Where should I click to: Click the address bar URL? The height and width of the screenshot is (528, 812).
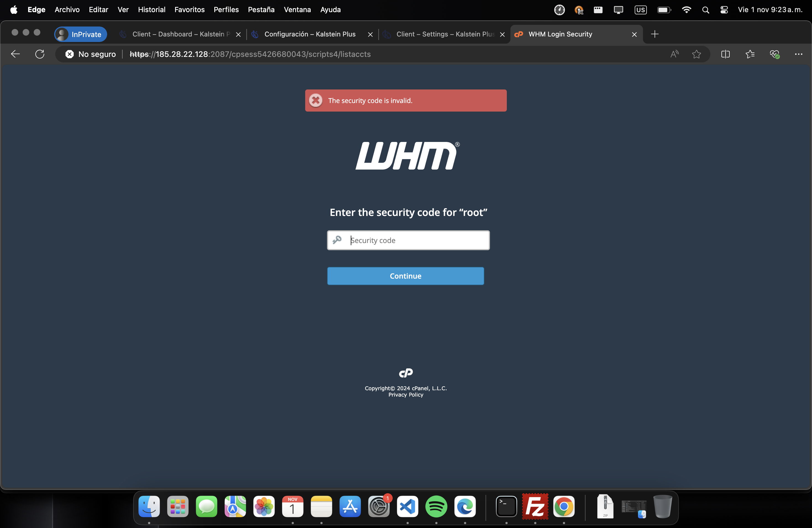(250, 54)
